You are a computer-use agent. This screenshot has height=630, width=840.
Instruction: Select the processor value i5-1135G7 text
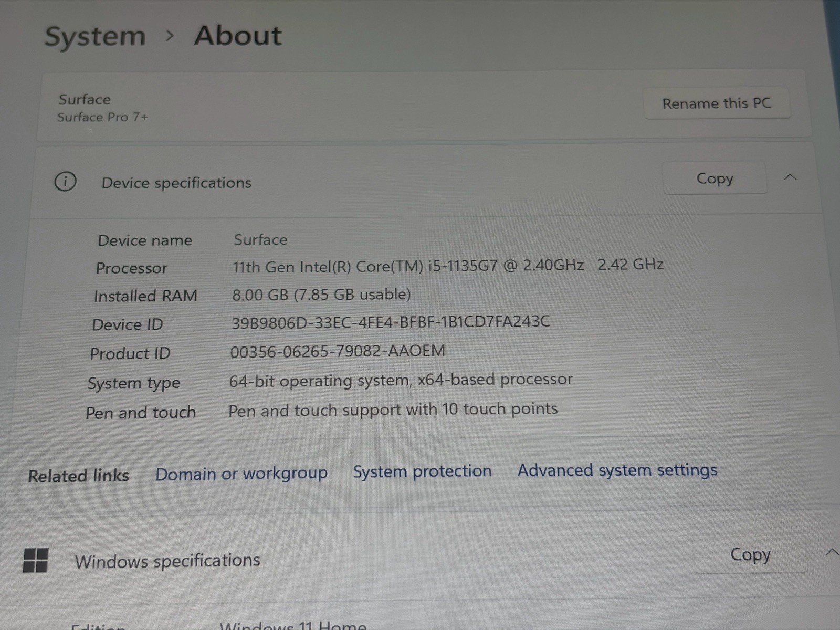448,266
